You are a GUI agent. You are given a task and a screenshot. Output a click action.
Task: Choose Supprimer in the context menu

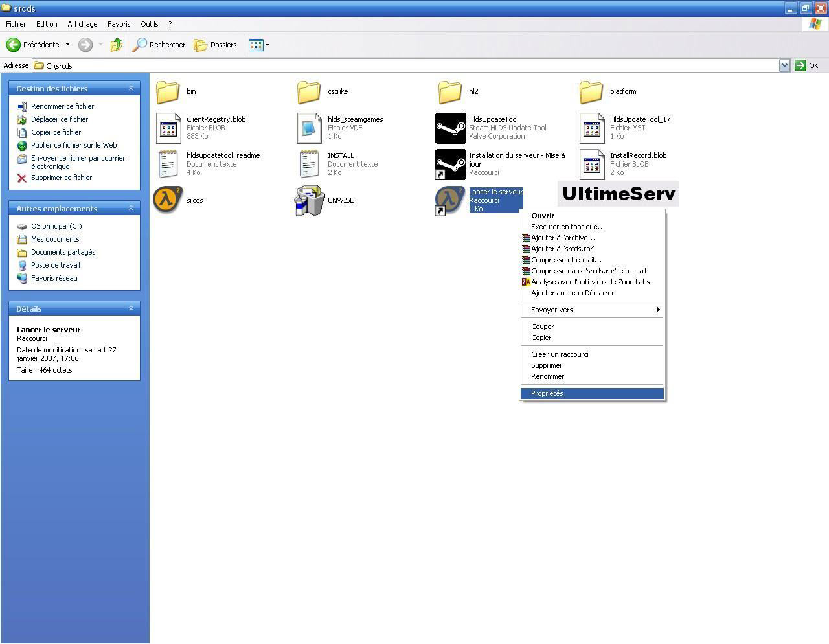click(592, 365)
